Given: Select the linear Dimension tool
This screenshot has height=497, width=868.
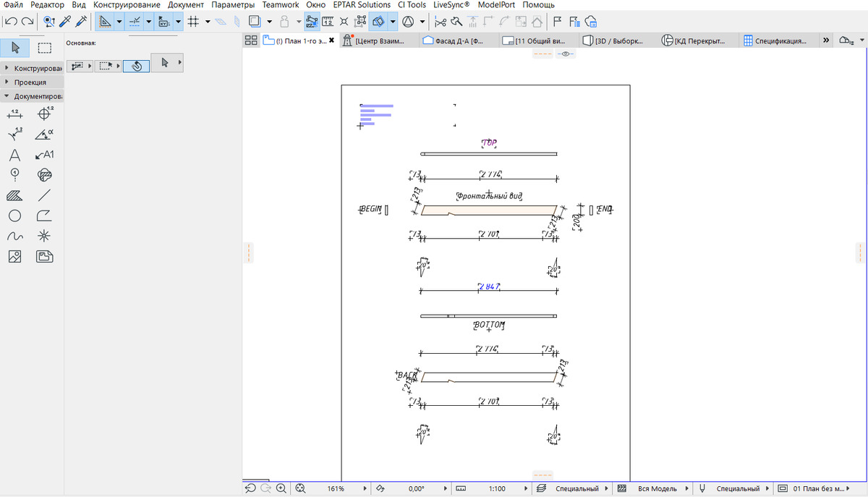Looking at the screenshot, I should click(14, 114).
